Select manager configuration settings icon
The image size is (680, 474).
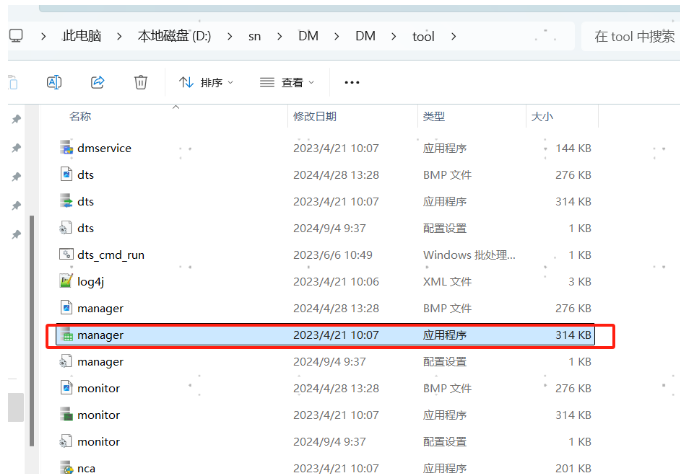pyautogui.click(x=66, y=361)
